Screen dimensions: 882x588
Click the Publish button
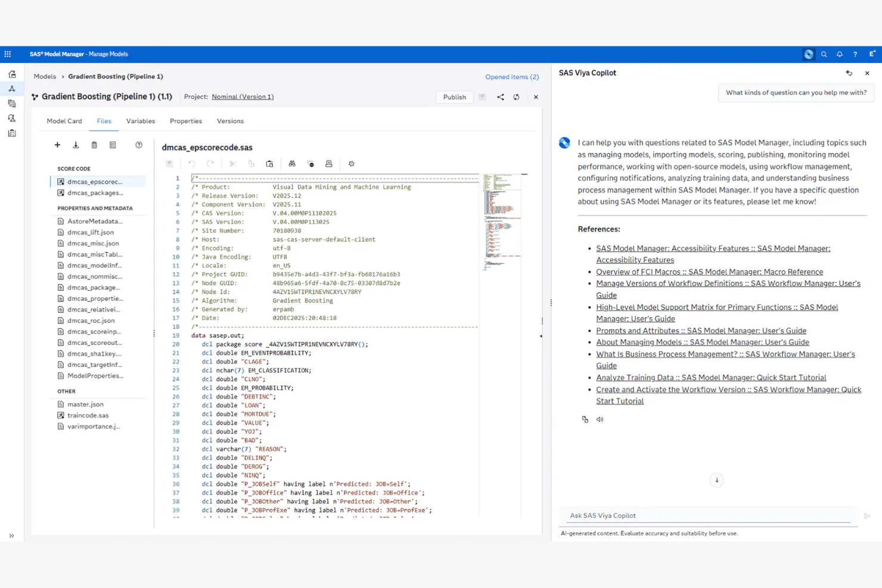tap(455, 97)
